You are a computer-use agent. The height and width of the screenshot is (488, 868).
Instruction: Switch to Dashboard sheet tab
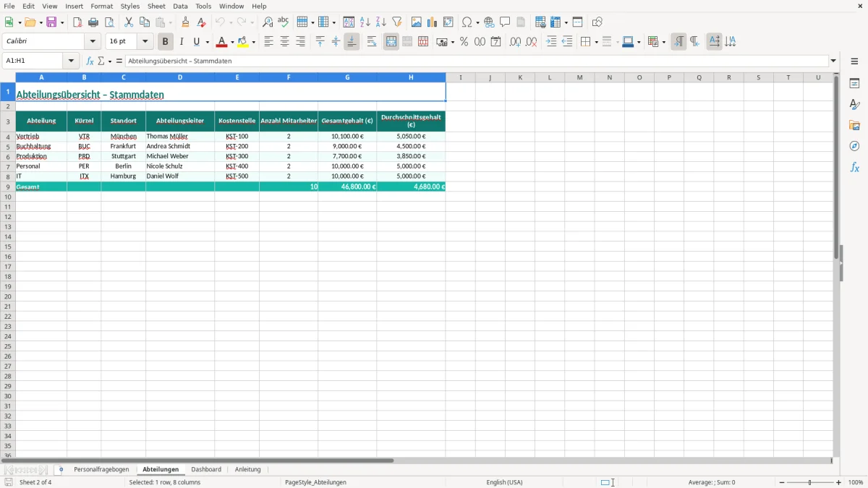click(x=206, y=469)
